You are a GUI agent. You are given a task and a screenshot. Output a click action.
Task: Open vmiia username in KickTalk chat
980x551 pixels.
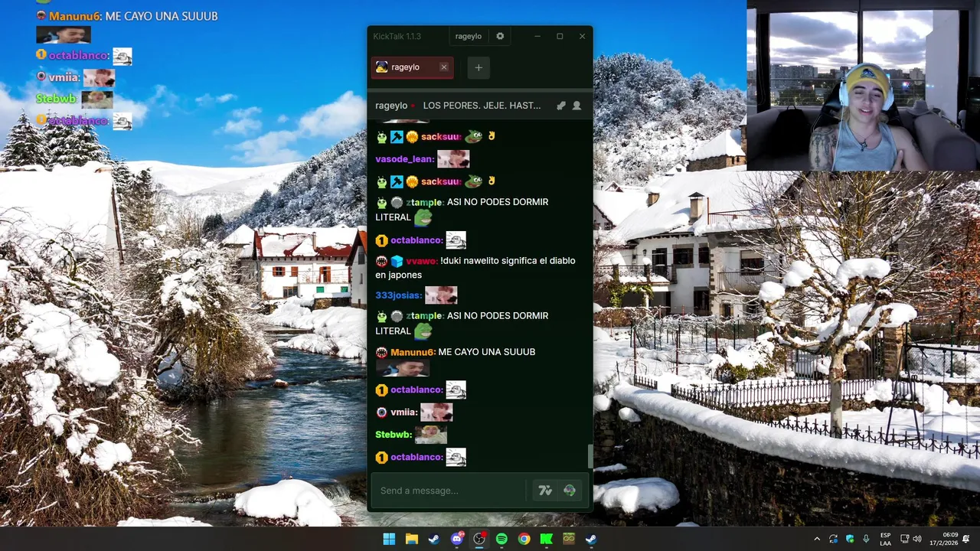point(403,412)
